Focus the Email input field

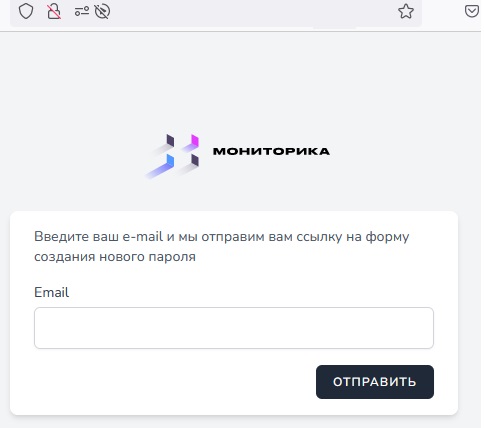tap(234, 328)
